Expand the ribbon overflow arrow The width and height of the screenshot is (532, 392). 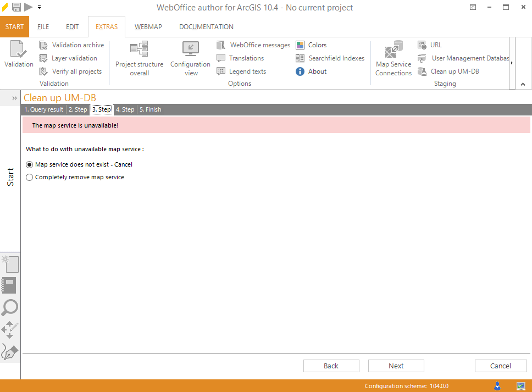click(512, 63)
